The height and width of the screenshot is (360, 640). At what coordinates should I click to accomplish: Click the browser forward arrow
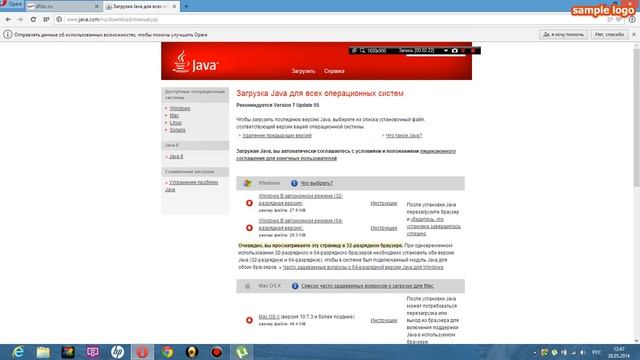20,19
